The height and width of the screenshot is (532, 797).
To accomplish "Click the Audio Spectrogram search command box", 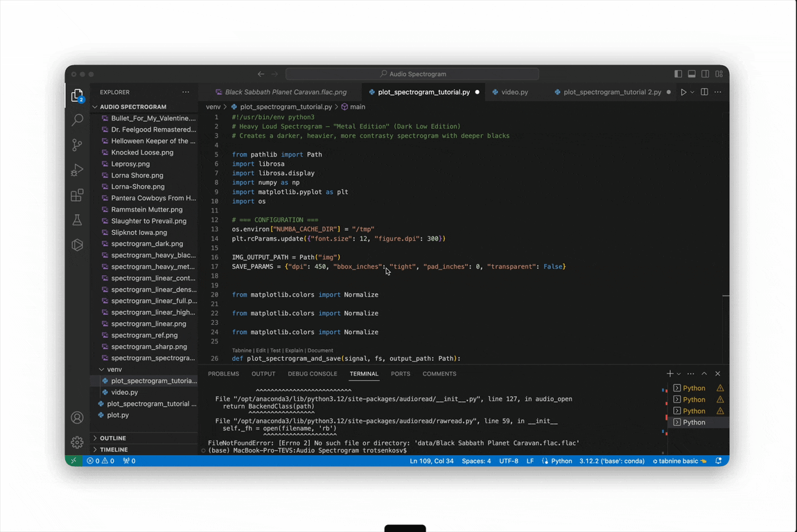I will coord(412,74).
